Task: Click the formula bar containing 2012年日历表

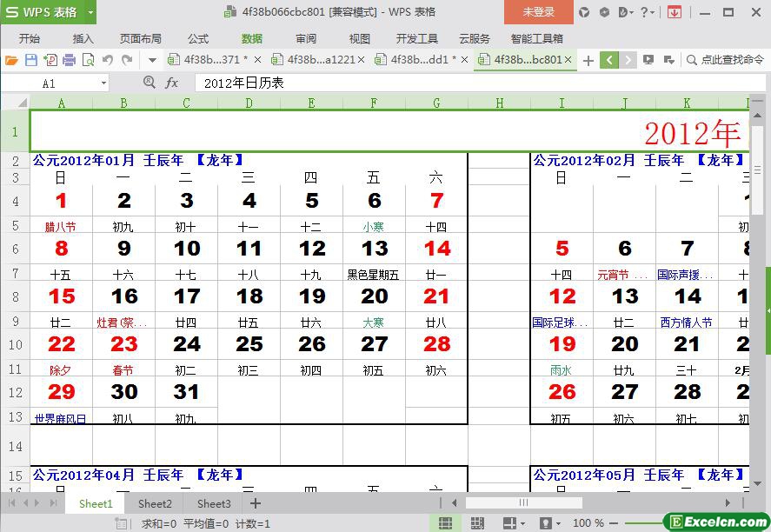Action: click(x=480, y=83)
